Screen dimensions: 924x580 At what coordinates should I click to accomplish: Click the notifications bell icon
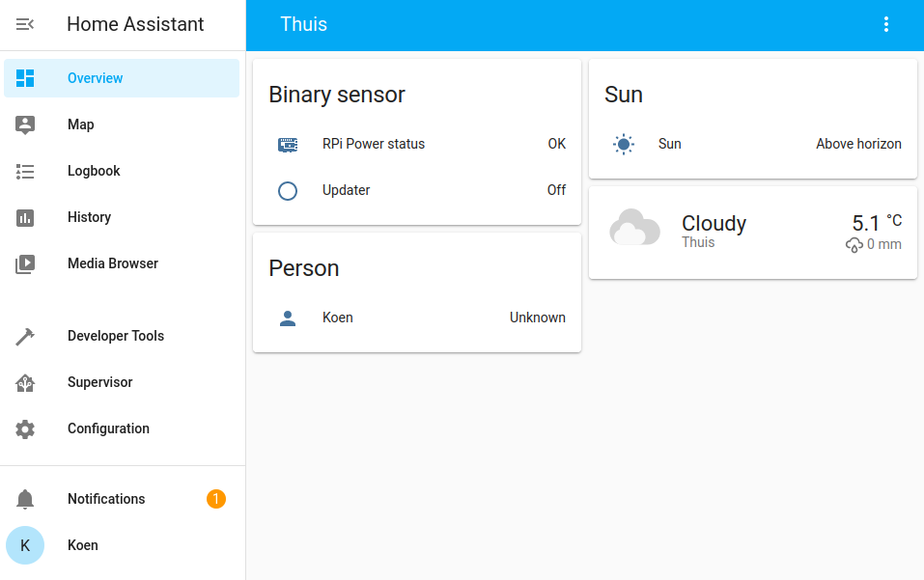click(25, 499)
